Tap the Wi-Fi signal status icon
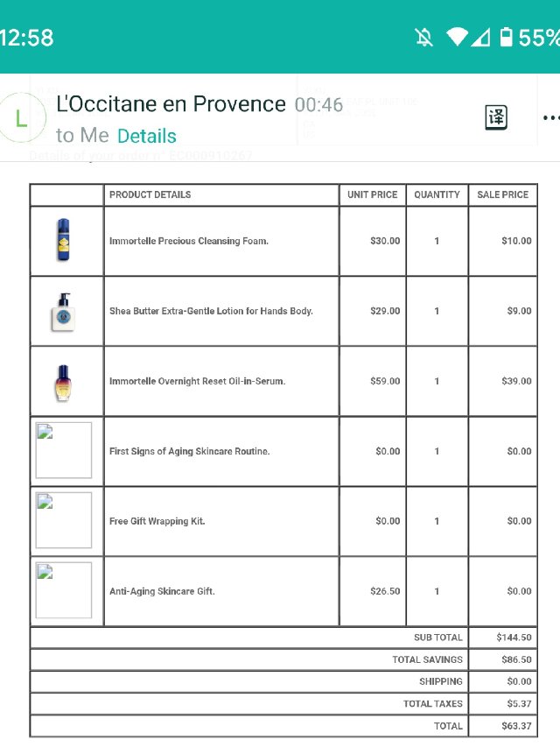 click(456, 37)
